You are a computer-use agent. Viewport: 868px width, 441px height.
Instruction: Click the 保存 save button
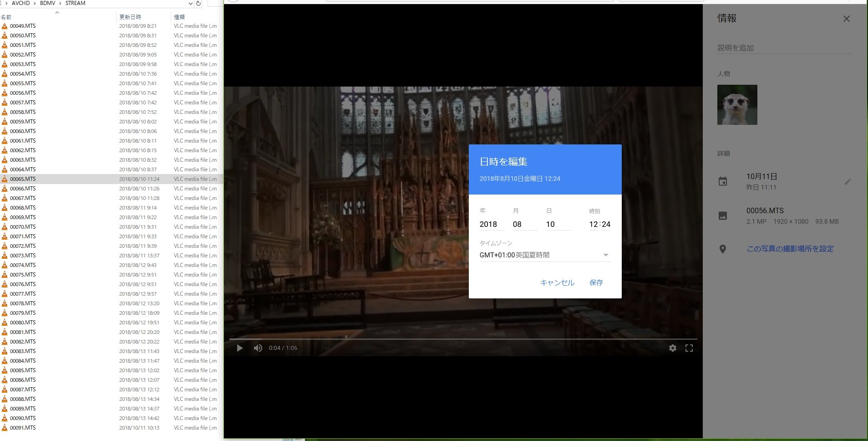pos(596,282)
